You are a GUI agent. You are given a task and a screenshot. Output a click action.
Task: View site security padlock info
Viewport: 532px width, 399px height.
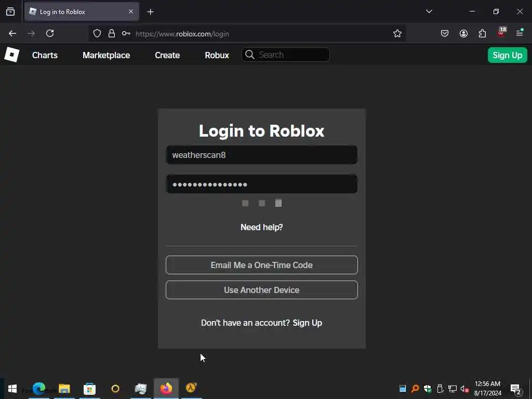[x=112, y=33]
